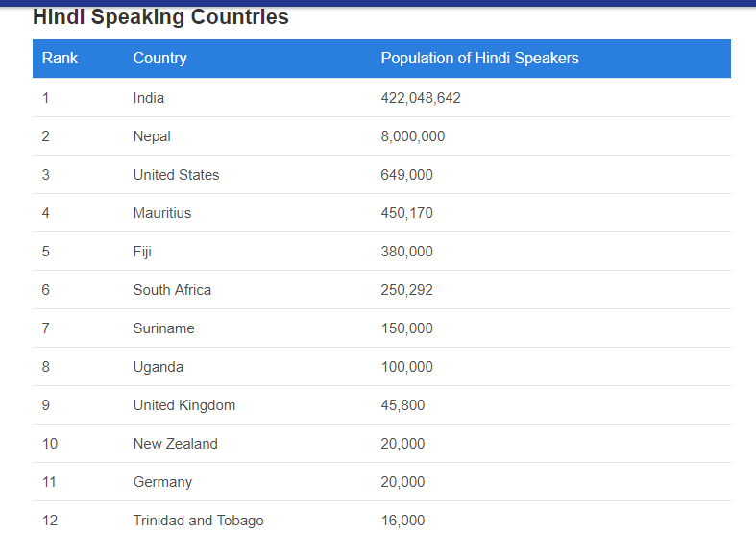Screen dimensions: 756x534
Task: Click the "Hindi Speaking Countries" heading
Action: (x=160, y=16)
